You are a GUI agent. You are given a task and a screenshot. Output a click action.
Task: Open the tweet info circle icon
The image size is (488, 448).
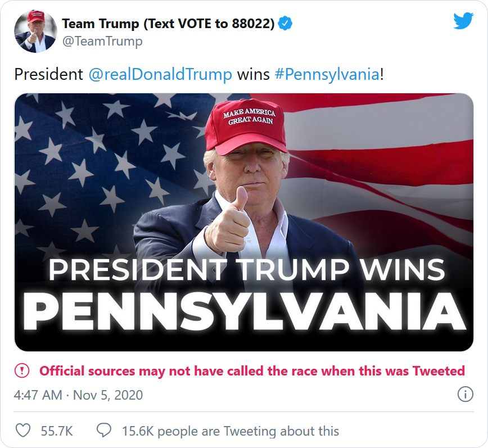tap(465, 395)
